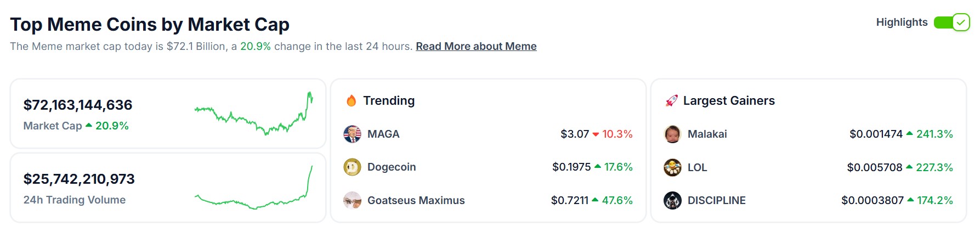
Task: Click the Market Cap sparkline chart
Action: 254,114
